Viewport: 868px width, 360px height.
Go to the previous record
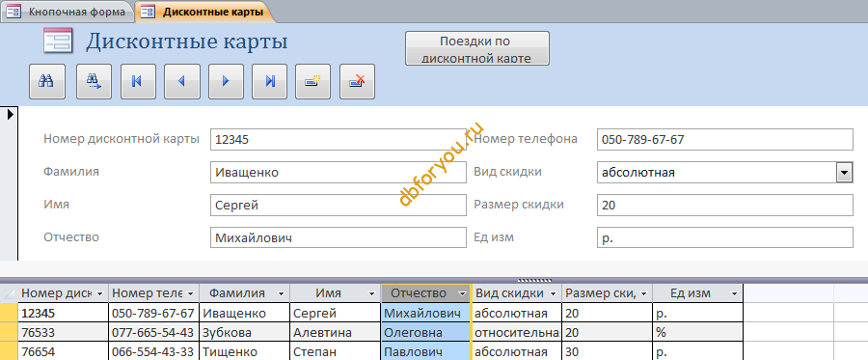click(182, 81)
